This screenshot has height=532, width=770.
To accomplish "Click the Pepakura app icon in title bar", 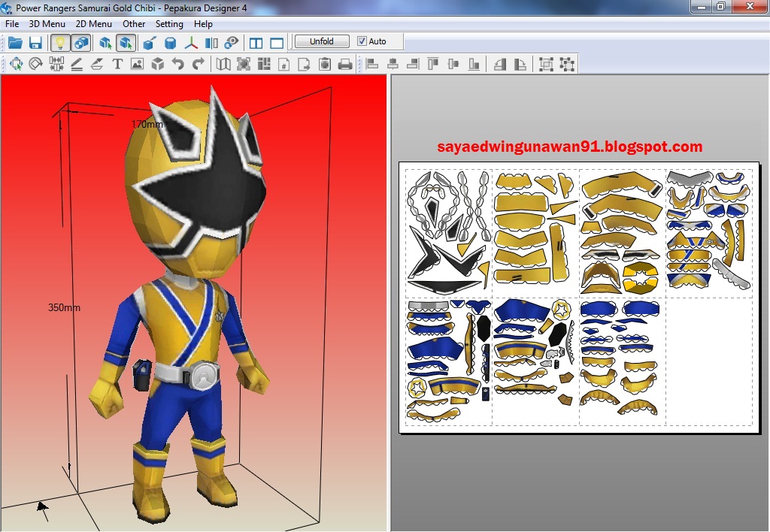I will tap(6, 8).
